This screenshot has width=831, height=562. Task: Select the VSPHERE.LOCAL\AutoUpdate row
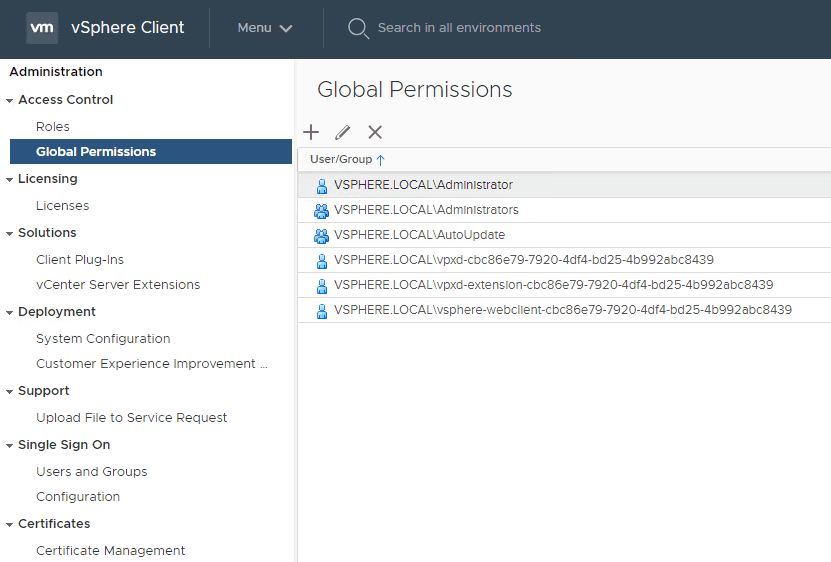coord(564,235)
